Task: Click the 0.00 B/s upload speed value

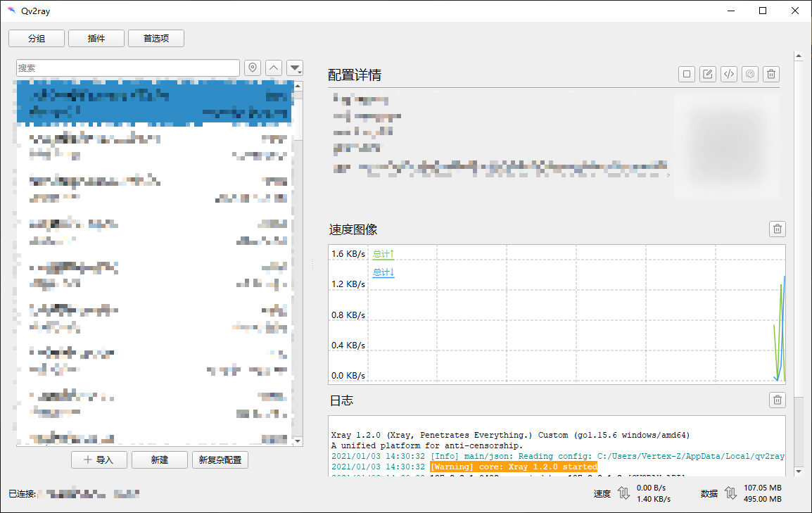Action: [x=652, y=488]
